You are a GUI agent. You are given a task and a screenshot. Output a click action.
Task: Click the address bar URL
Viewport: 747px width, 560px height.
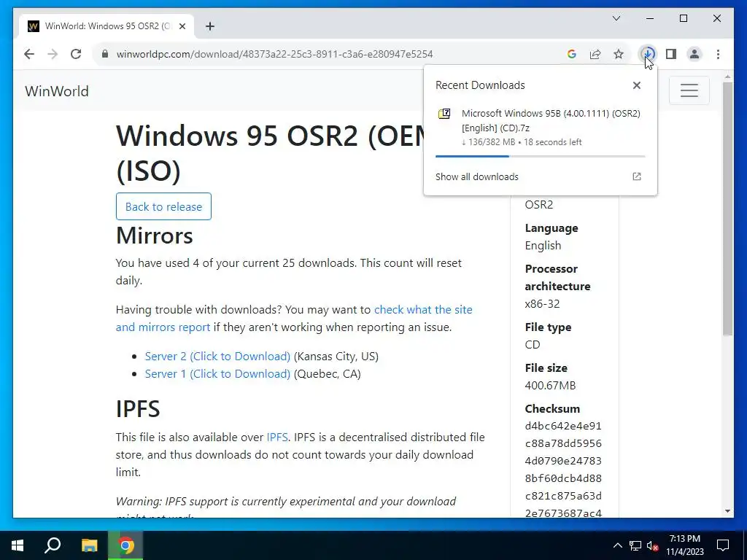(274, 54)
